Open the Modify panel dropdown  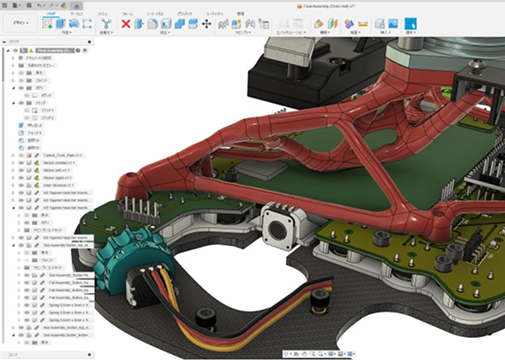coord(166,32)
